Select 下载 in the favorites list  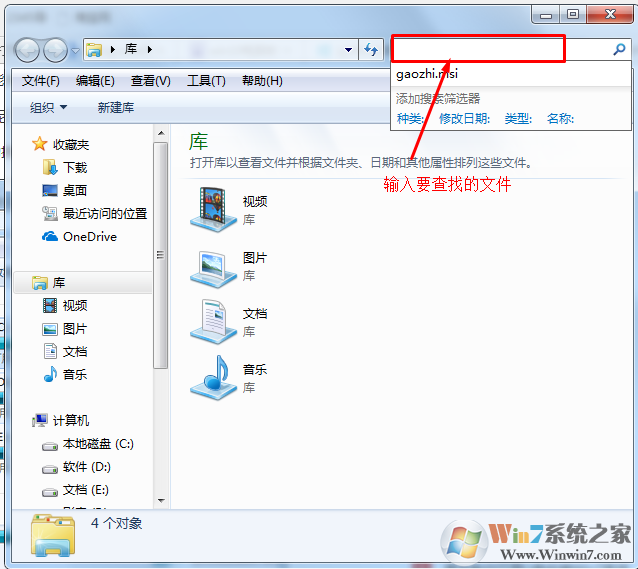[x=75, y=167]
